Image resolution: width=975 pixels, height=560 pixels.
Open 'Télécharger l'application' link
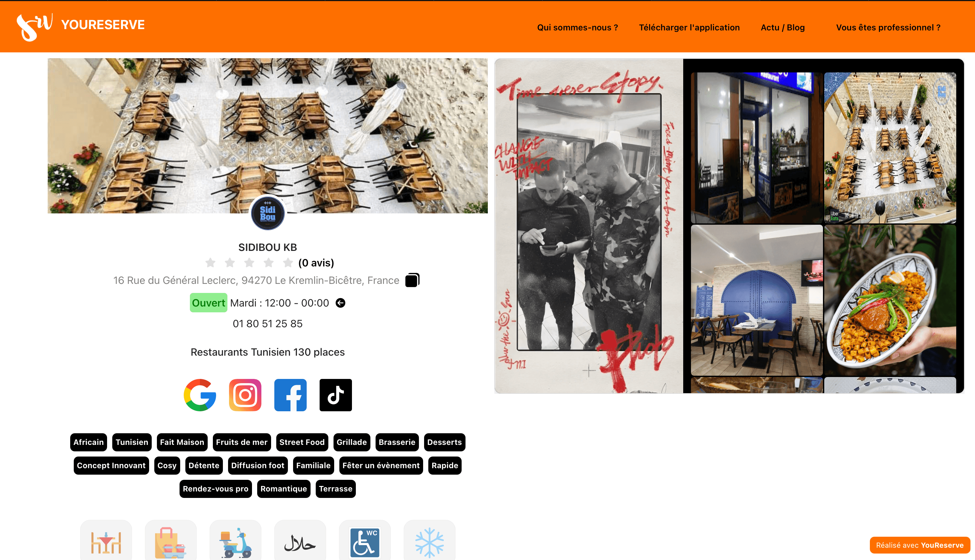coord(689,27)
